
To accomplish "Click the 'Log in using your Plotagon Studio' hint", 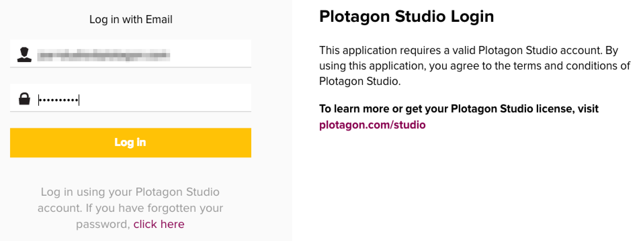I will (130, 192).
